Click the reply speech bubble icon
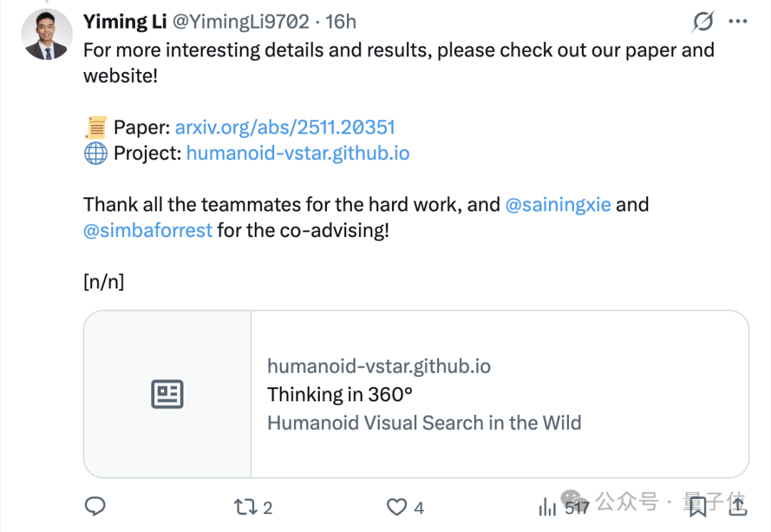This screenshot has width=771, height=532. tap(95, 507)
